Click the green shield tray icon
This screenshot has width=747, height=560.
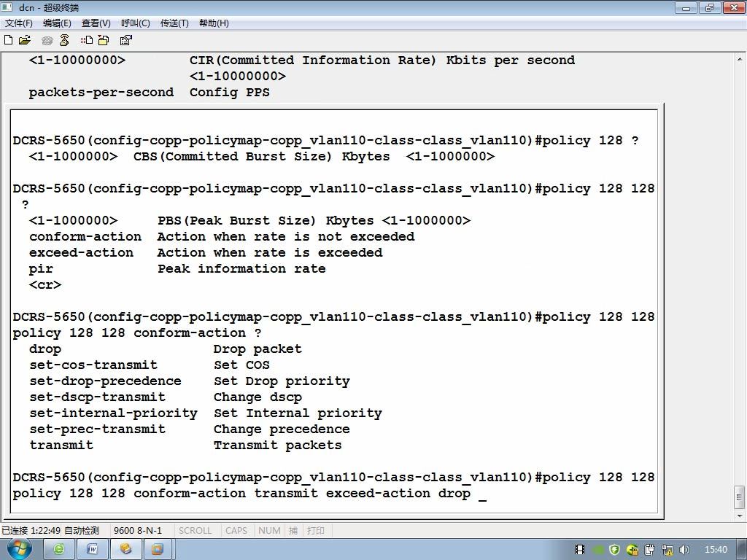(614, 550)
